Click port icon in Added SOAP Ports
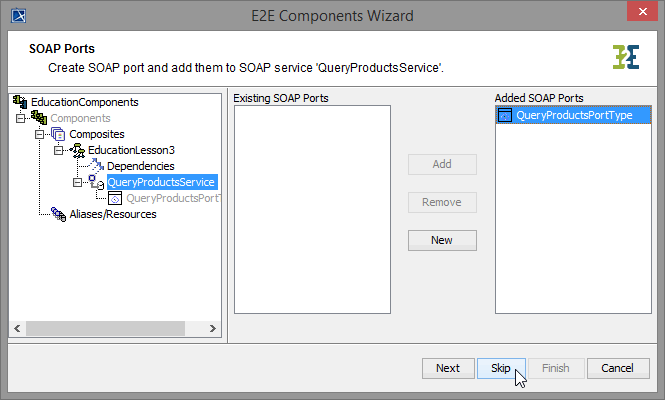The height and width of the screenshot is (400, 665). [x=505, y=116]
